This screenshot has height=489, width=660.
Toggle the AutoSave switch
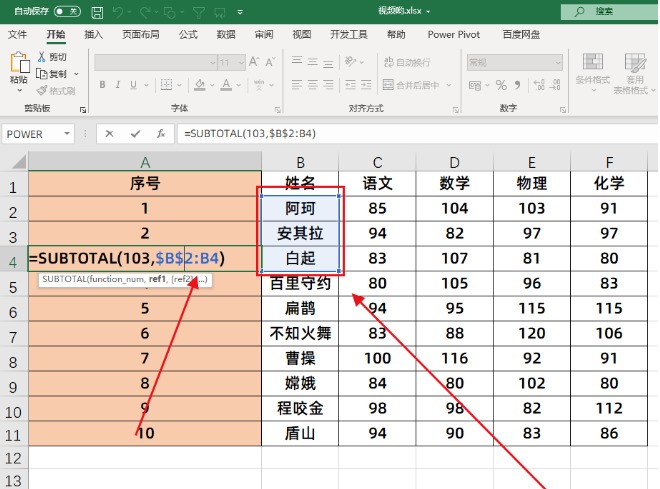point(67,11)
